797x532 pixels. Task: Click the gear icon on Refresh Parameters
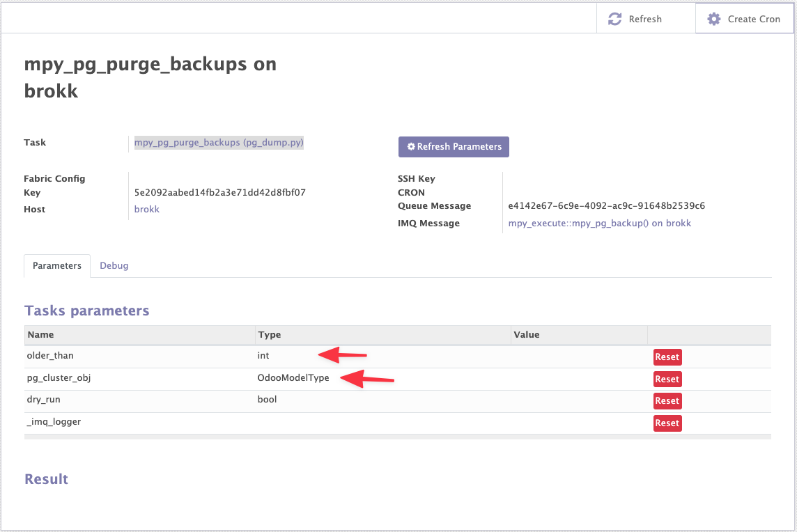411,147
